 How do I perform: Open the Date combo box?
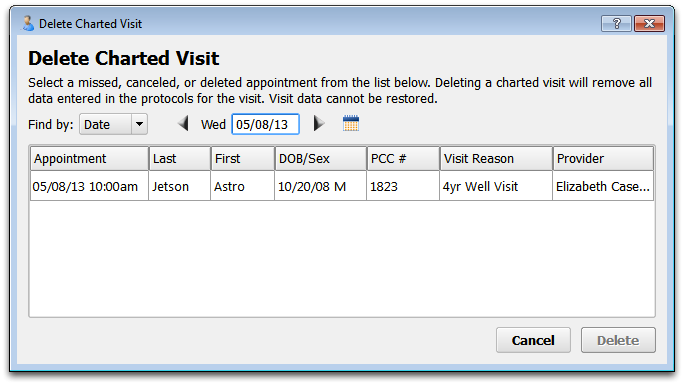click(113, 124)
